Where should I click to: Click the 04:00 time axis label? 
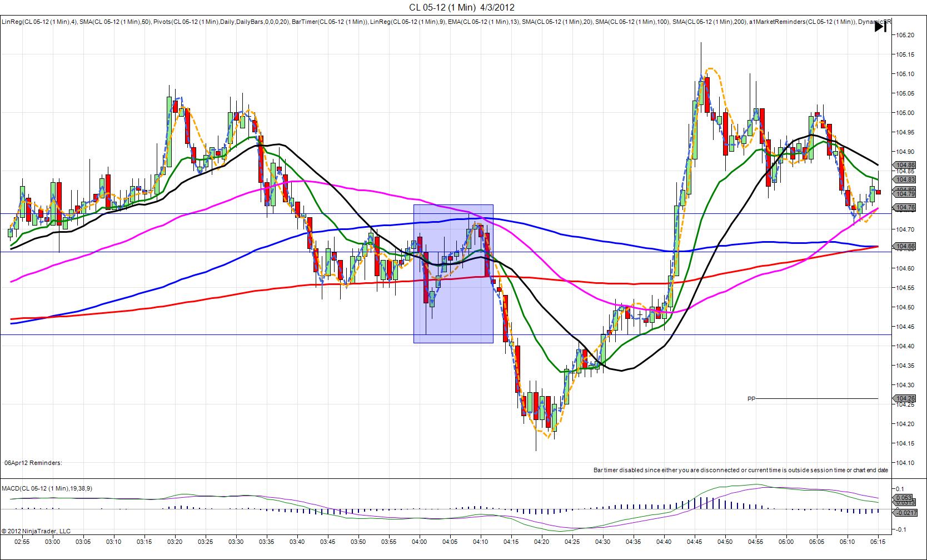tap(419, 541)
